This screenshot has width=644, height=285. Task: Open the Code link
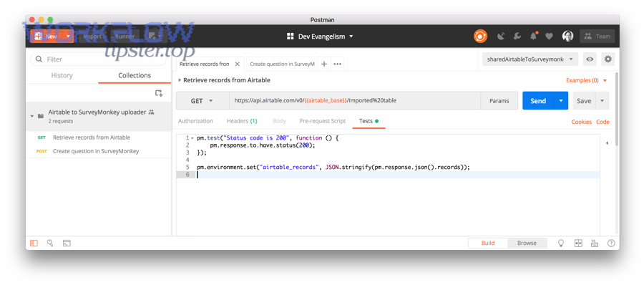point(603,122)
